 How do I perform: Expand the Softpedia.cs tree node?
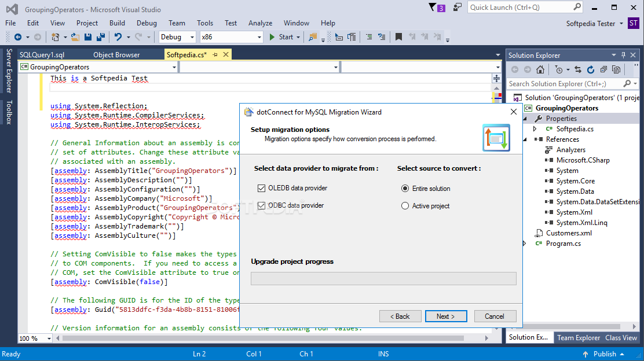tap(535, 129)
